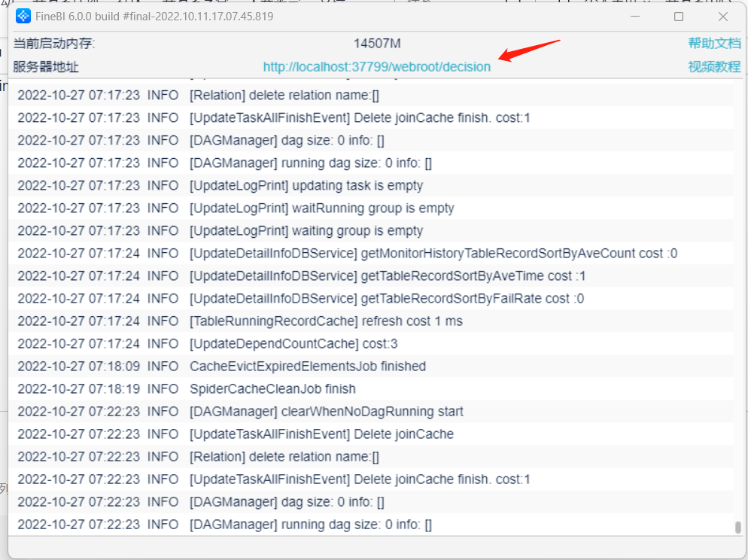This screenshot has height=560, width=748.
Task: Click the log panel vertical scrollbar thumb
Action: 738,527
